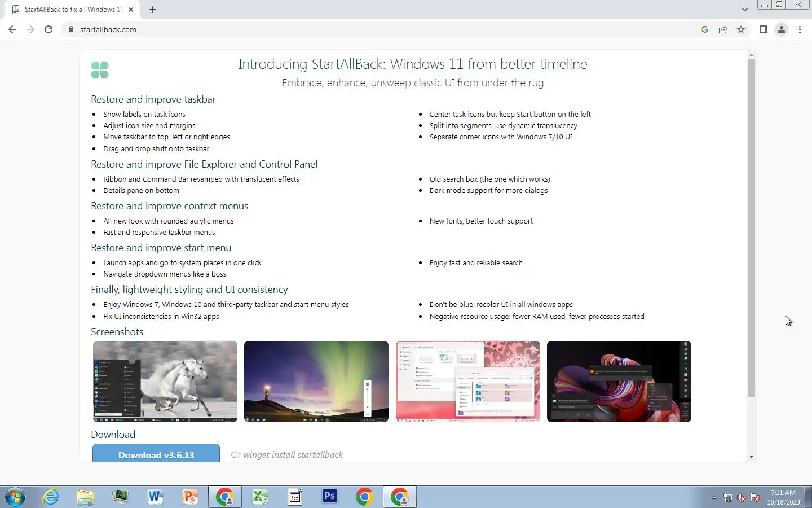
Task: Click 'Finally, lightweight styling and UI consistency'
Action: tap(189, 290)
